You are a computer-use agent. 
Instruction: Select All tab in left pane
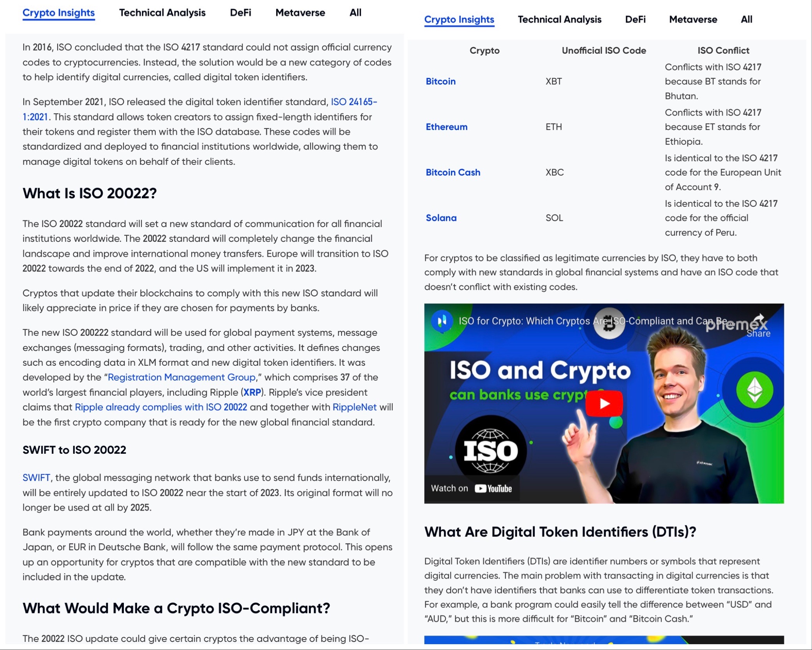[x=355, y=13]
